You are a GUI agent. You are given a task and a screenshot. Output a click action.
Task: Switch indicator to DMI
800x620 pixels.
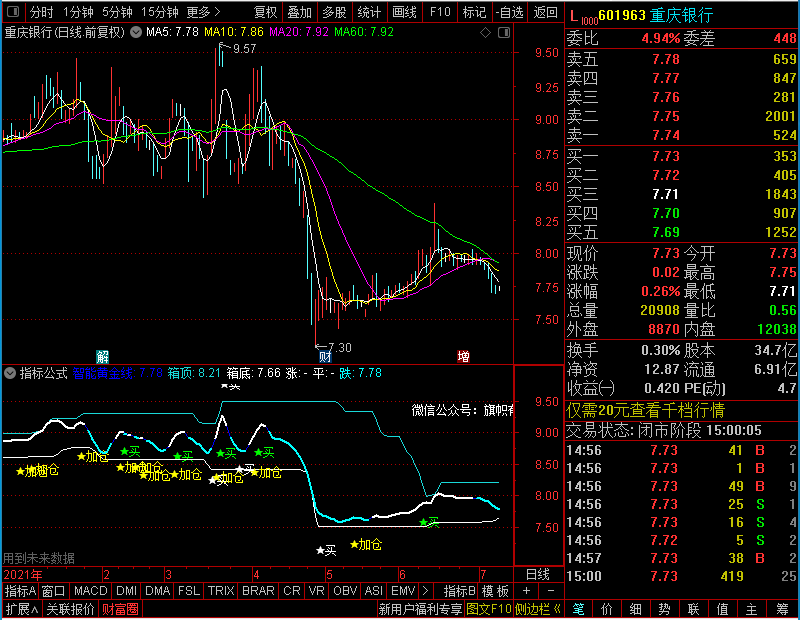click(126, 591)
